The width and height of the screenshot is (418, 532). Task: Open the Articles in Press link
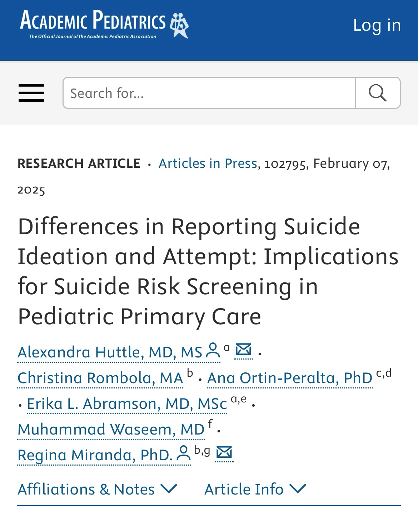(x=208, y=163)
